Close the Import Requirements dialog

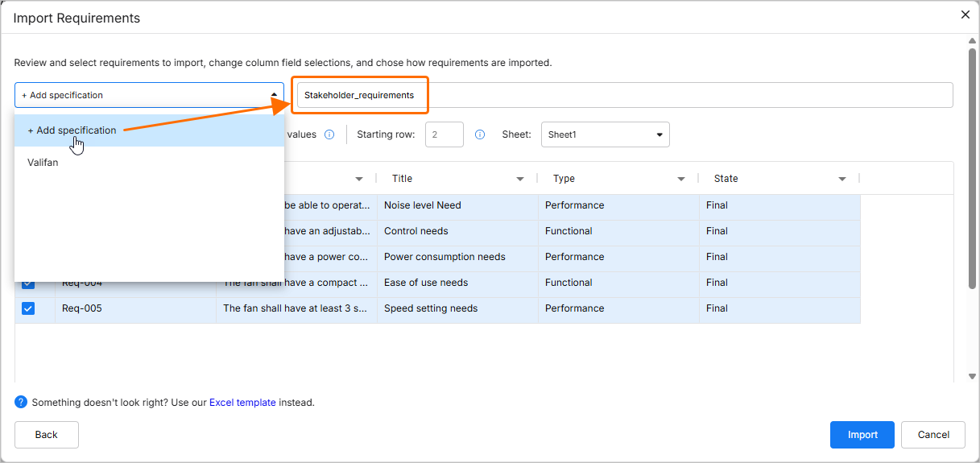(x=966, y=14)
